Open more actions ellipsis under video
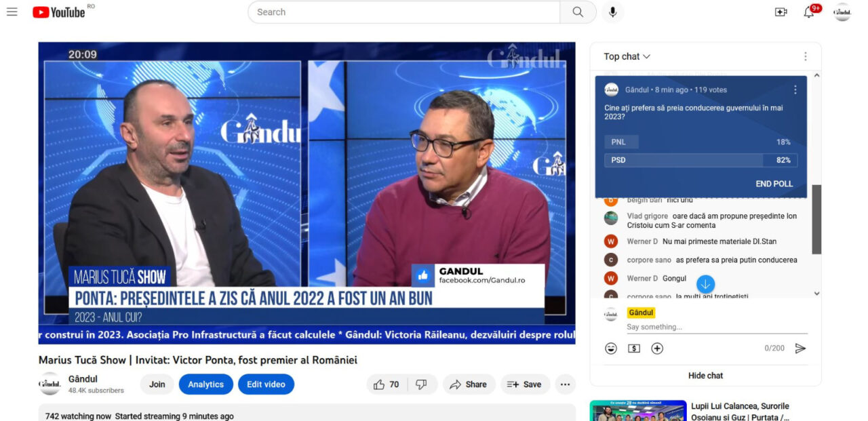868x421 pixels. tap(565, 384)
